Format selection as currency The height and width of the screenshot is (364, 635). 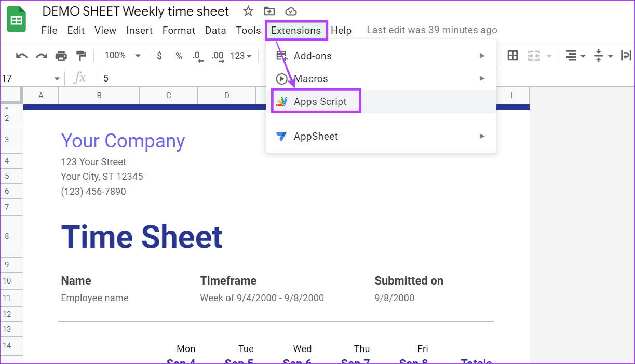coord(159,56)
